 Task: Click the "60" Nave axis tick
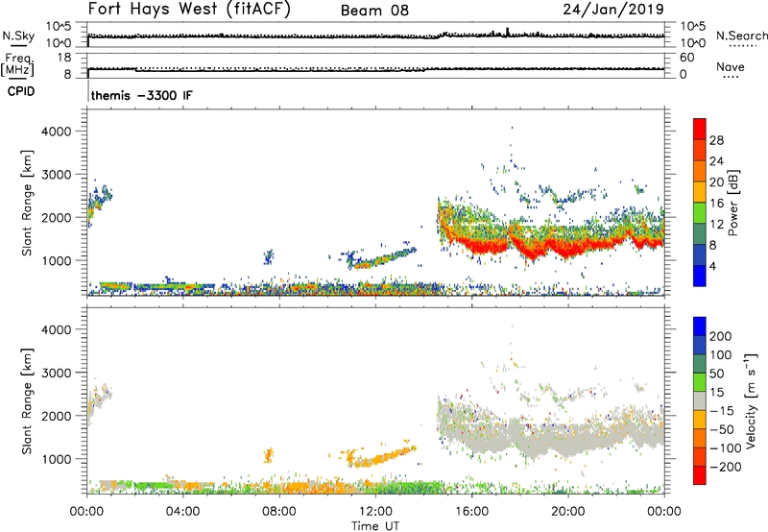[x=686, y=58]
